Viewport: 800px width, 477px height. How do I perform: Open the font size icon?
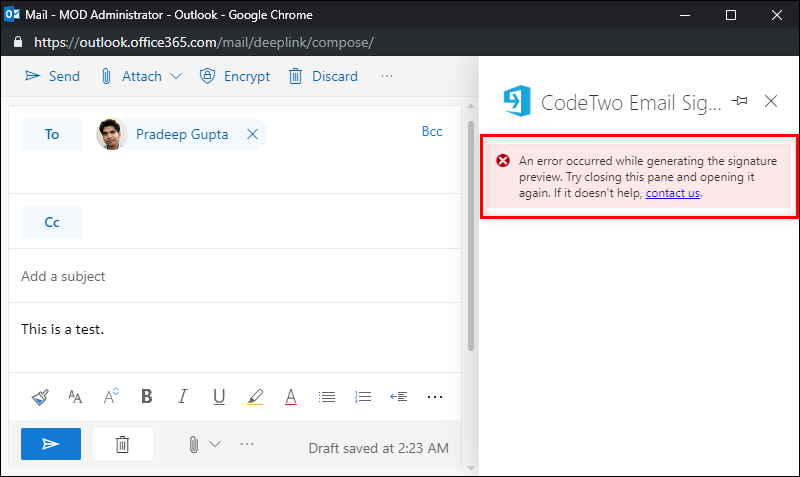coord(111,396)
